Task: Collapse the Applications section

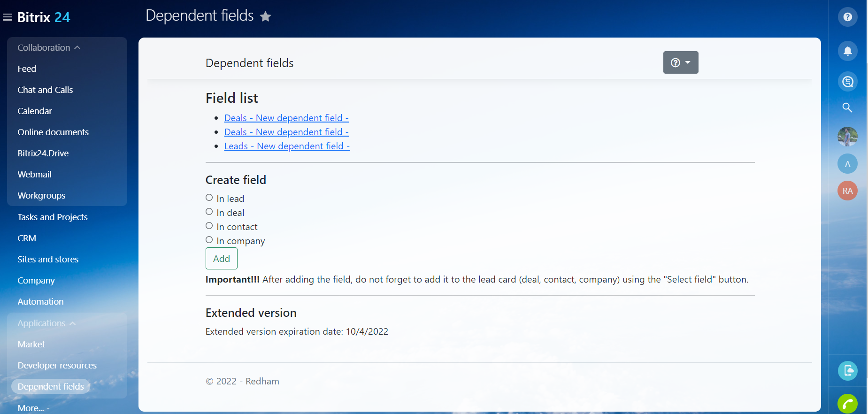Action: pos(46,323)
